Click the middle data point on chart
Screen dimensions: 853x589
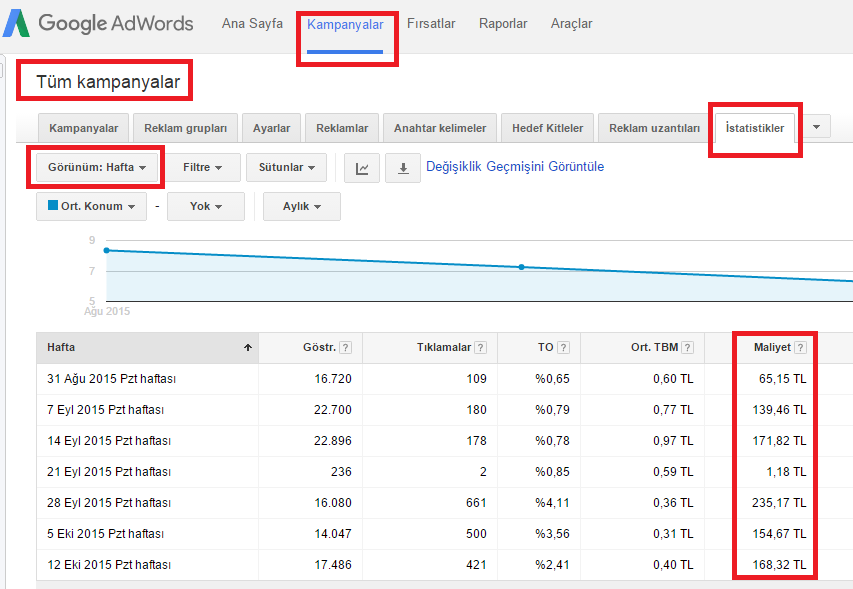(x=521, y=267)
